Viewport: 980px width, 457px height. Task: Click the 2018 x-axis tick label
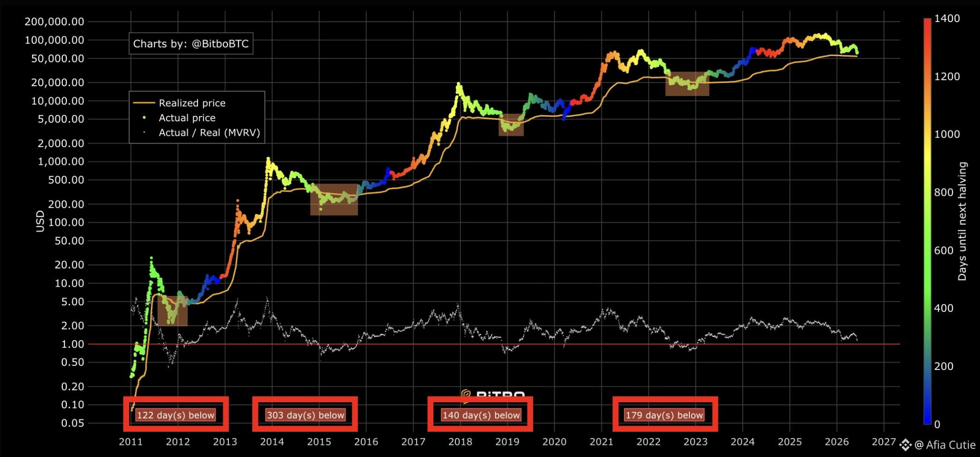(460, 442)
